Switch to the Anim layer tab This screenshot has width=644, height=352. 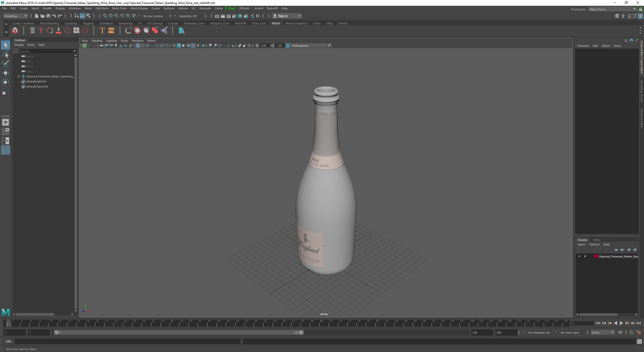(x=596, y=240)
